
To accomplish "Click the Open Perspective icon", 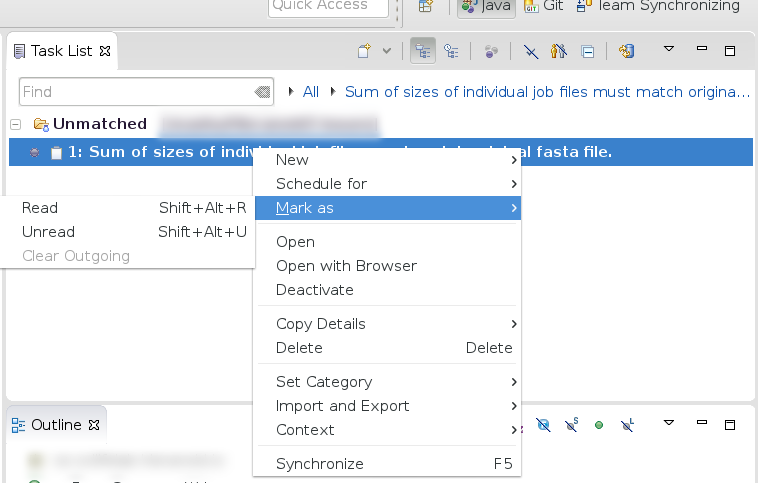I will [425, 6].
